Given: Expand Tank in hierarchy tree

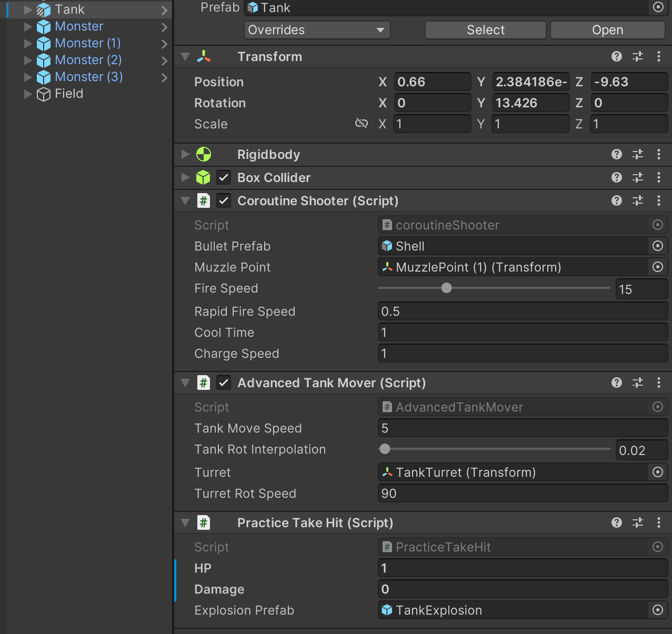Looking at the screenshot, I should pyautogui.click(x=28, y=9).
